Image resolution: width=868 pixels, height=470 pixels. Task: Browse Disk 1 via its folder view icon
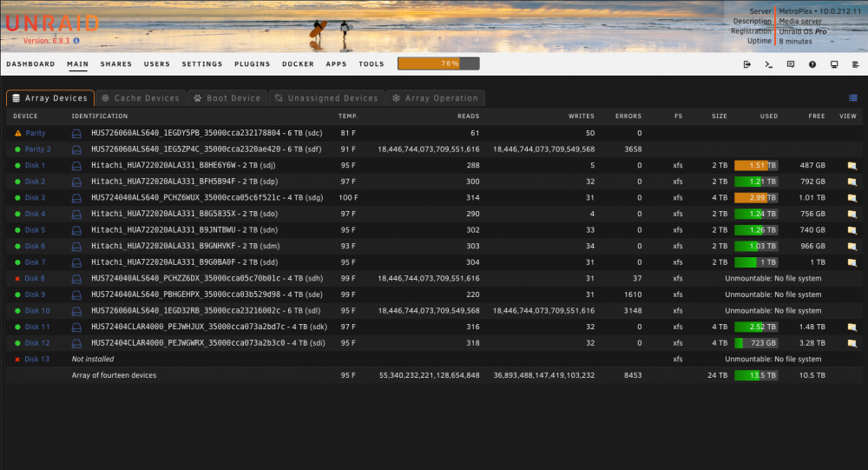click(x=852, y=166)
